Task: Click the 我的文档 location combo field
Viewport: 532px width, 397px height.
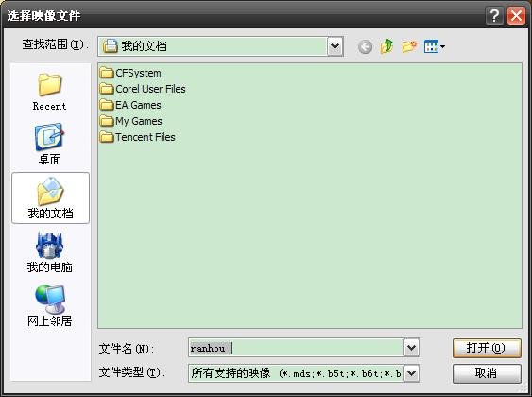Action: 220,46
